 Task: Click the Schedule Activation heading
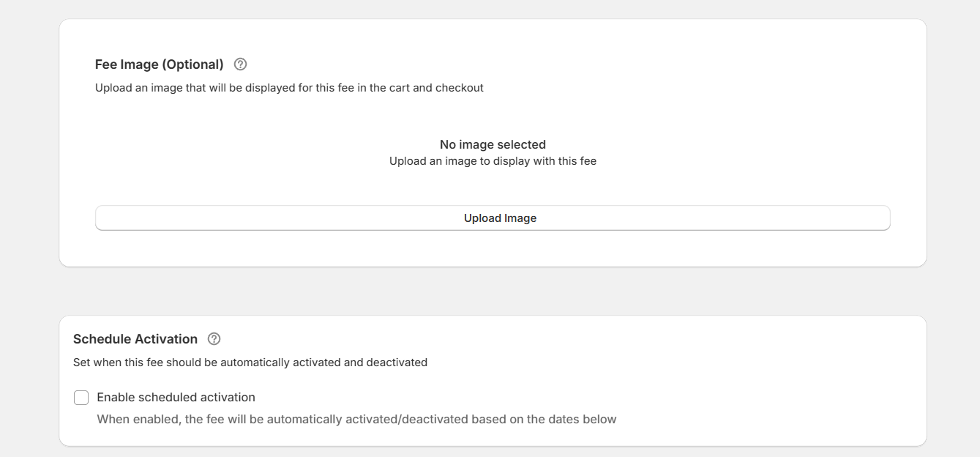[x=135, y=338]
